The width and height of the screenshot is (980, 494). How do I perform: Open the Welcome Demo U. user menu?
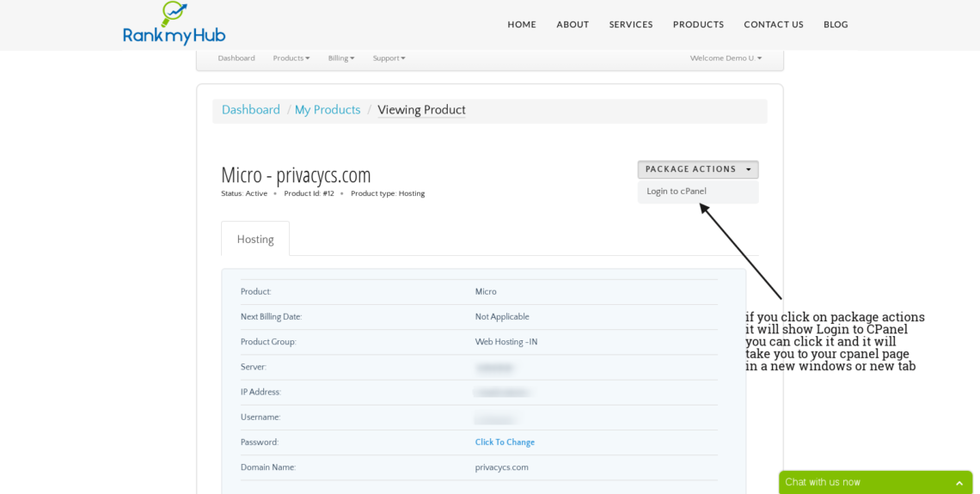click(726, 58)
